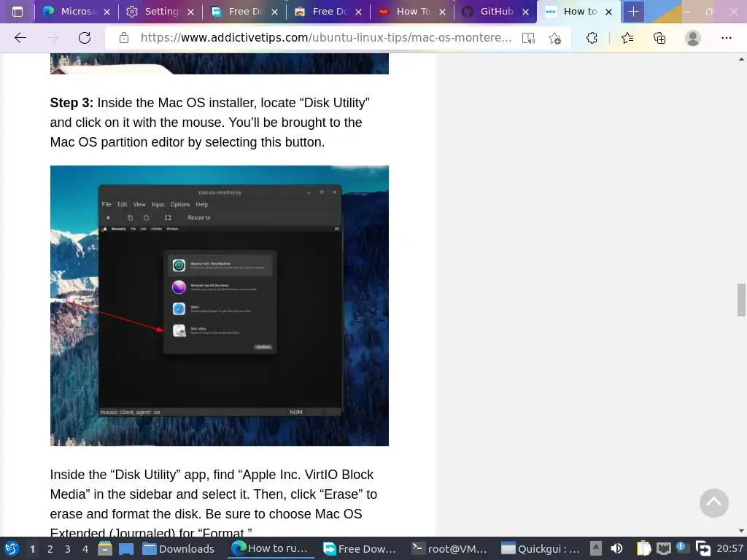747x560 pixels.
Task: Switch to workspace 2
Action: click(50, 549)
